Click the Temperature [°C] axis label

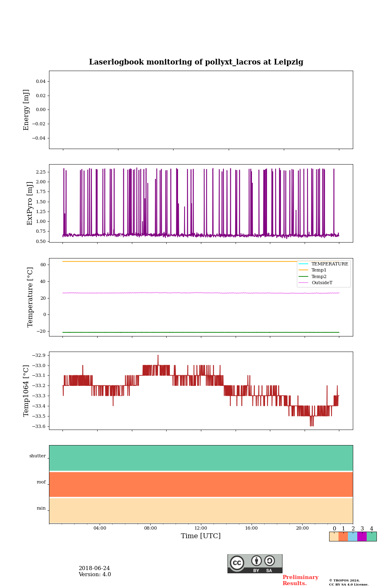pyautogui.click(x=30, y=297)
